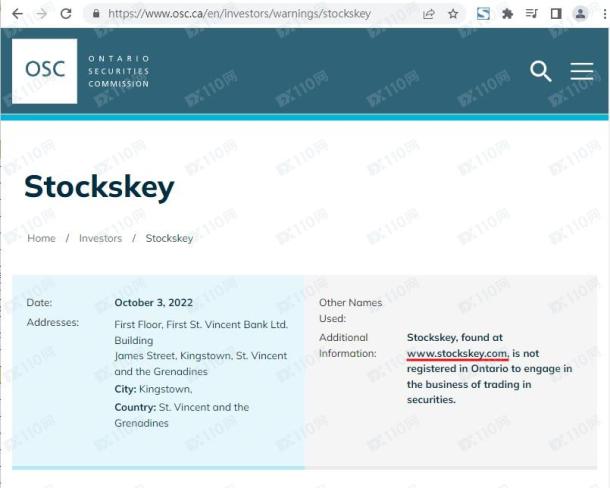Bookmark this page with the star icon
Screen dimensions: 610x488
pyautogui.click(x=453, y=14)
